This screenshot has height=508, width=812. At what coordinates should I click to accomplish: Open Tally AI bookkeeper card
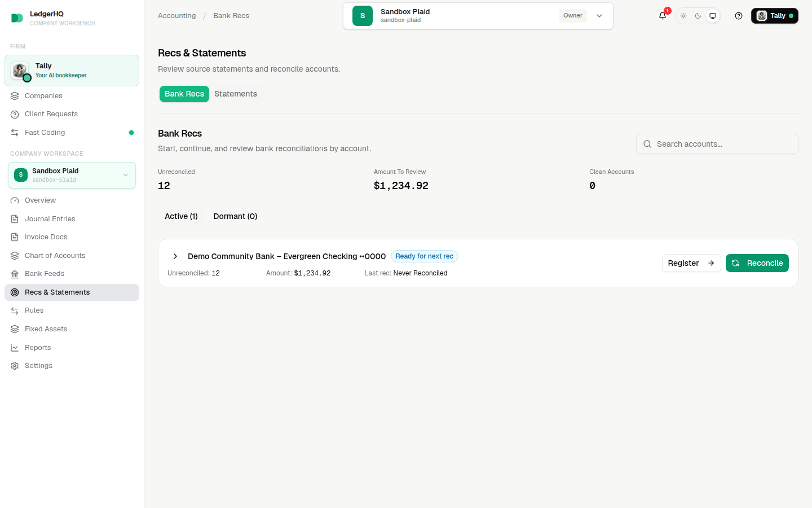(72, 71)
